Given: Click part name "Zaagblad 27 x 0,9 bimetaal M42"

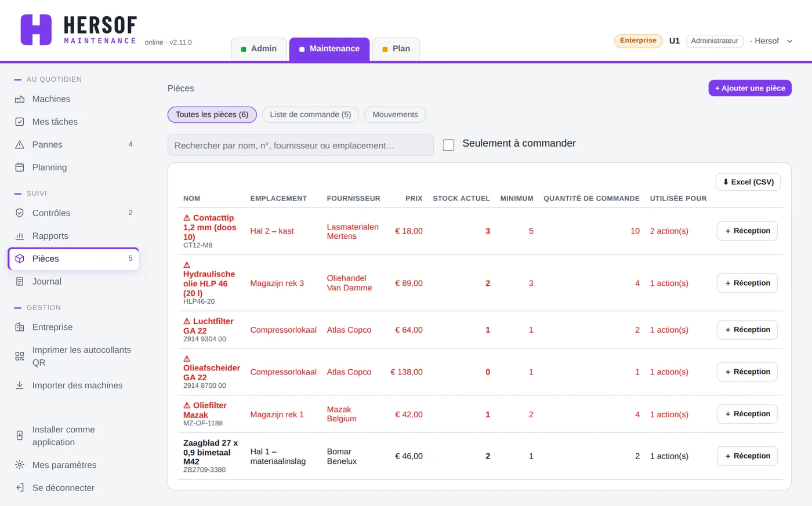Looking at the screenshot, I should pos(211,453).
